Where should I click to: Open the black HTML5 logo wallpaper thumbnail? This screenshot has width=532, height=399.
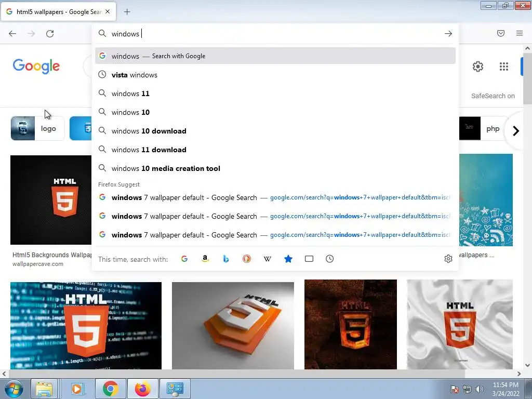click(x=51, y=200)
